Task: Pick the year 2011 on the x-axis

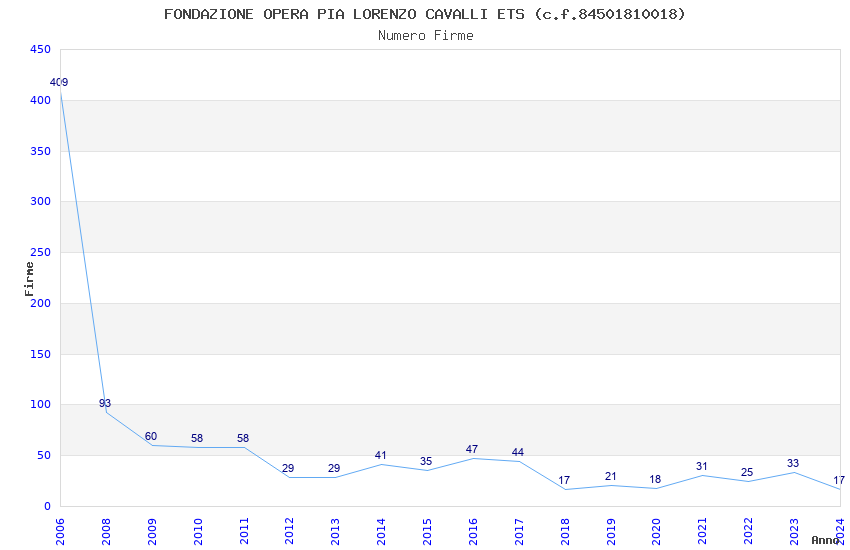Action: (243, 531)
